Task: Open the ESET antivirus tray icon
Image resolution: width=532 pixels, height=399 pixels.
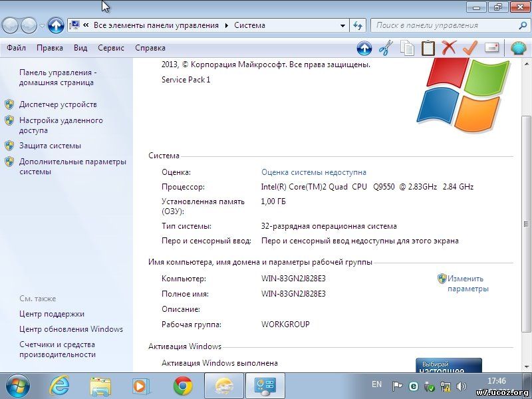Action: pyautogui.click(x=414, y=386)
